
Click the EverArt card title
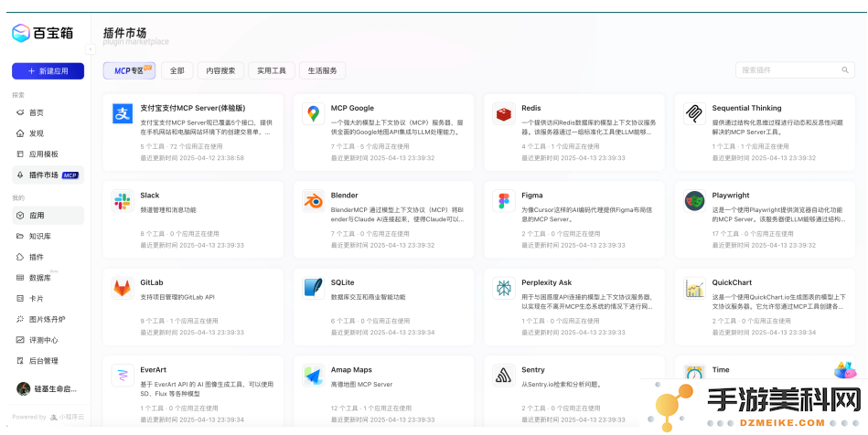154,370
